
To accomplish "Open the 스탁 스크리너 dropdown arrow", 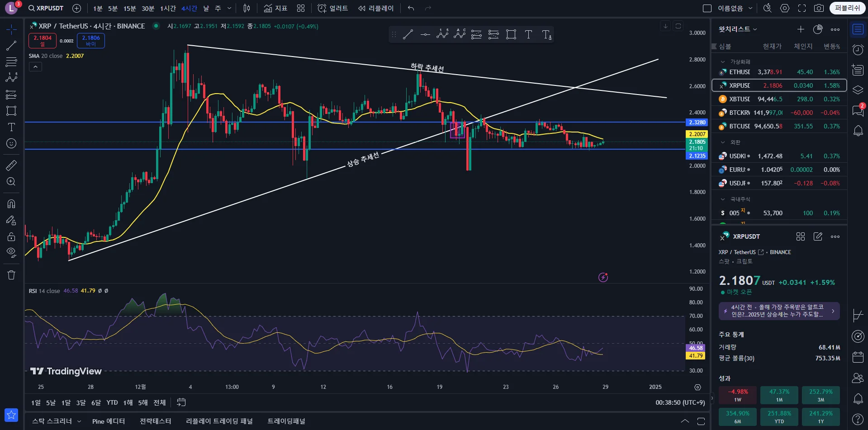I will point(79,421).
